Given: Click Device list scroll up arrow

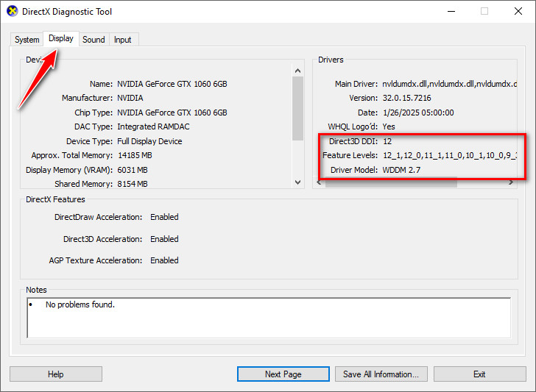Looking at the screenshot, I should coord(297,71).
